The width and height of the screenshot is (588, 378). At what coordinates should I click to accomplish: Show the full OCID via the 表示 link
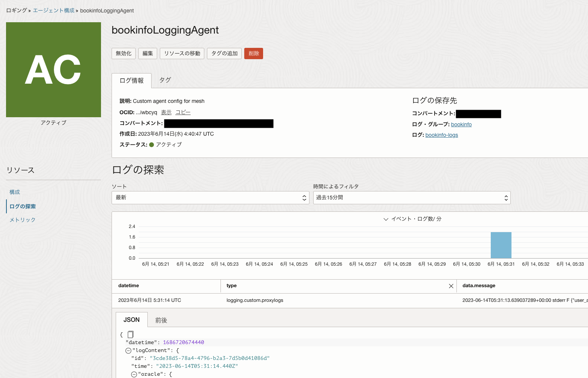(x=166, y=112)
